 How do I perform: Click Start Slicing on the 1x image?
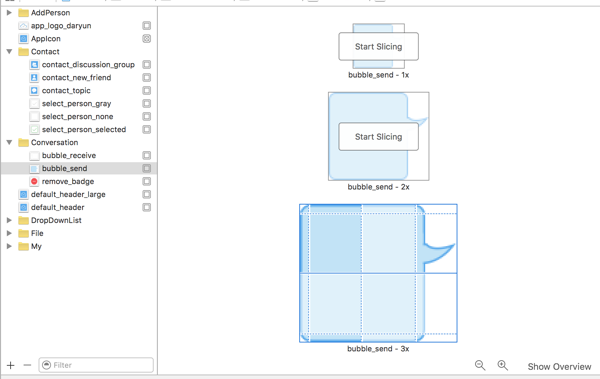(378, 47)
